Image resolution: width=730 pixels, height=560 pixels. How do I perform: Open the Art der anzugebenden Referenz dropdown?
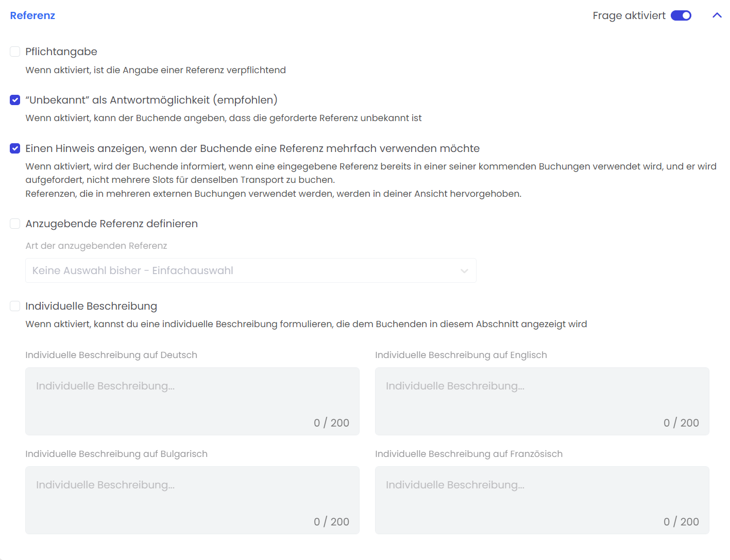(x=250, y=270)
